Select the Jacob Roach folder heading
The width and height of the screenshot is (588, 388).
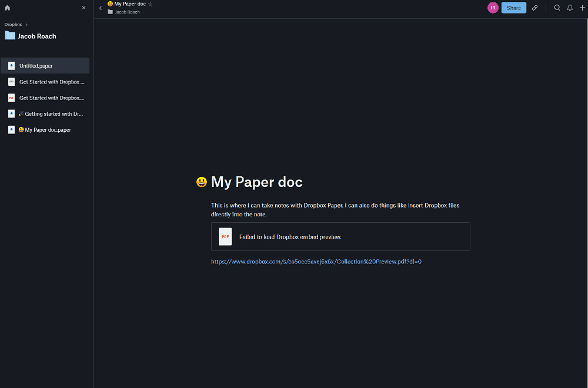tap(36, 36)
